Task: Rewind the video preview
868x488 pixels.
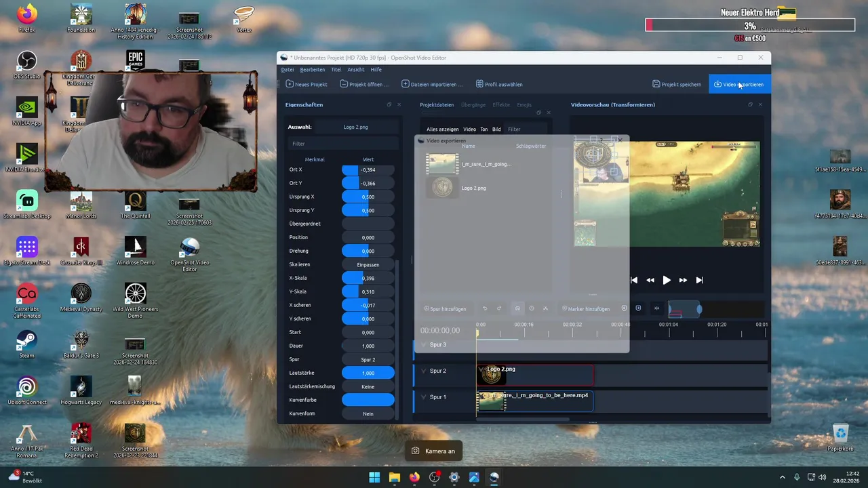Action: pyautogui.click(x=650, y=280)
